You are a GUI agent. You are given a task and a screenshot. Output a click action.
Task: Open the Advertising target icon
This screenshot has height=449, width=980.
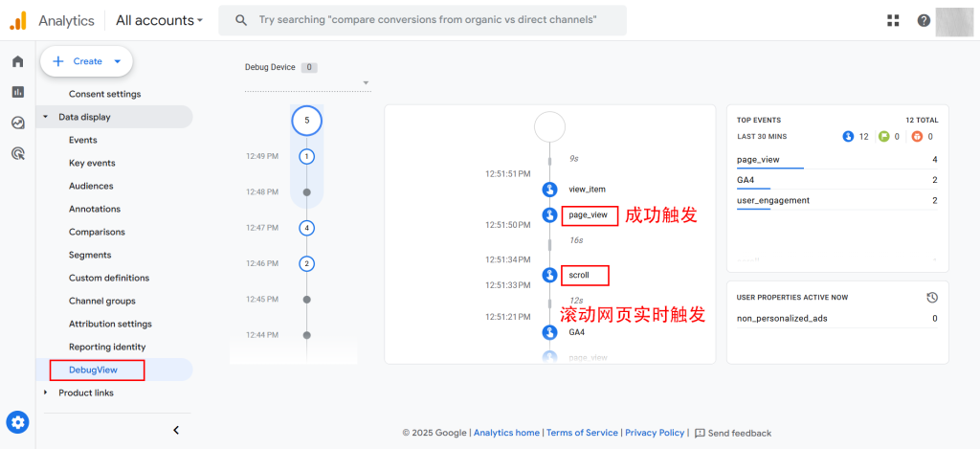(17, 153)
